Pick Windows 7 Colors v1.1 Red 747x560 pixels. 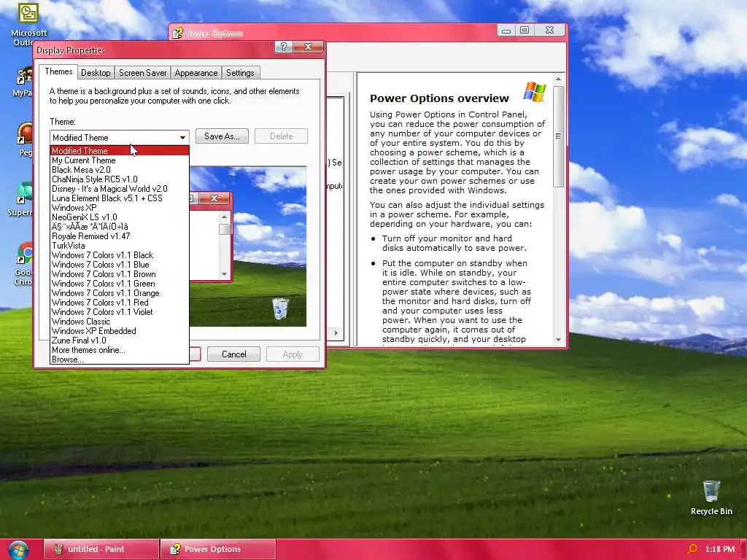pos(120,303)
